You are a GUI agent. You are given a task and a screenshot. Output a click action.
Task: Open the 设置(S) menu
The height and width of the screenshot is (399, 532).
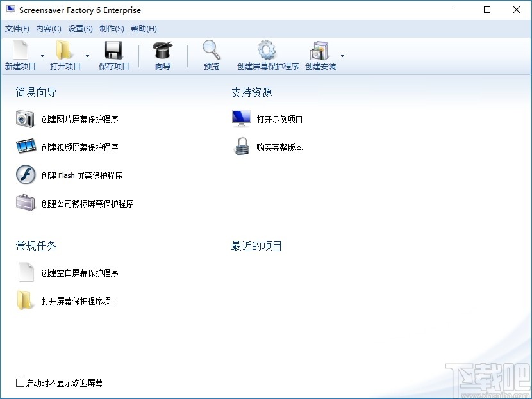point(80,28)
